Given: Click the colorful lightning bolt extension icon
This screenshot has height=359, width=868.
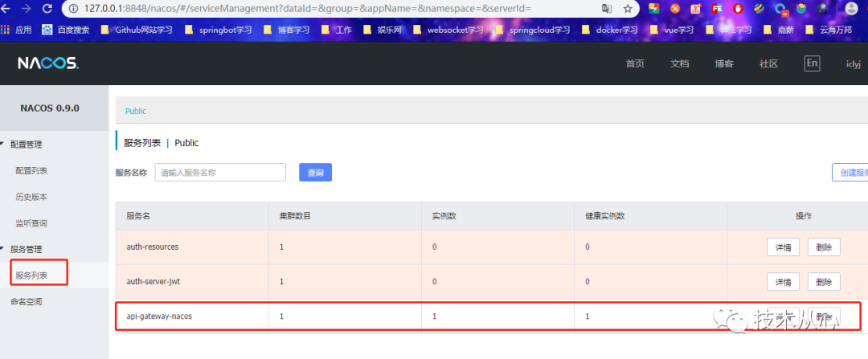Looking at the screenshot, I should (x=654, y=8).
